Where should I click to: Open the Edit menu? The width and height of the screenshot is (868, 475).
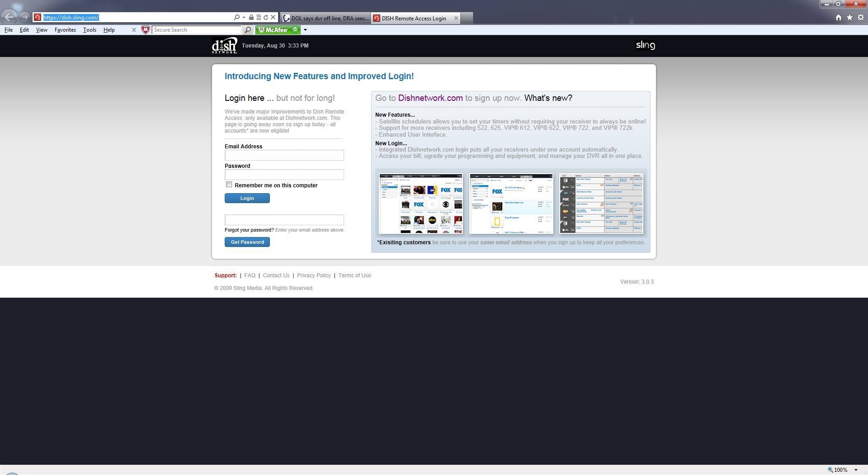[x=24, y=30]
